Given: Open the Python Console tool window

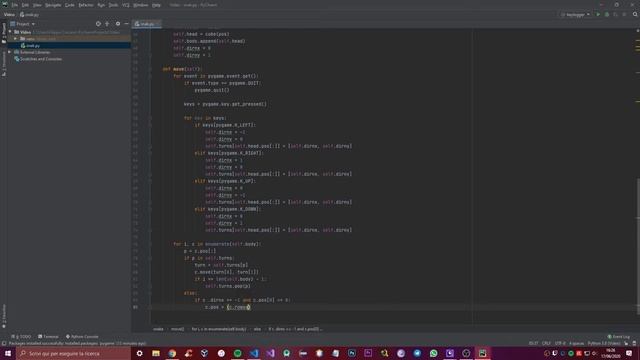Looking at the screenshot, I should point(82,337).
